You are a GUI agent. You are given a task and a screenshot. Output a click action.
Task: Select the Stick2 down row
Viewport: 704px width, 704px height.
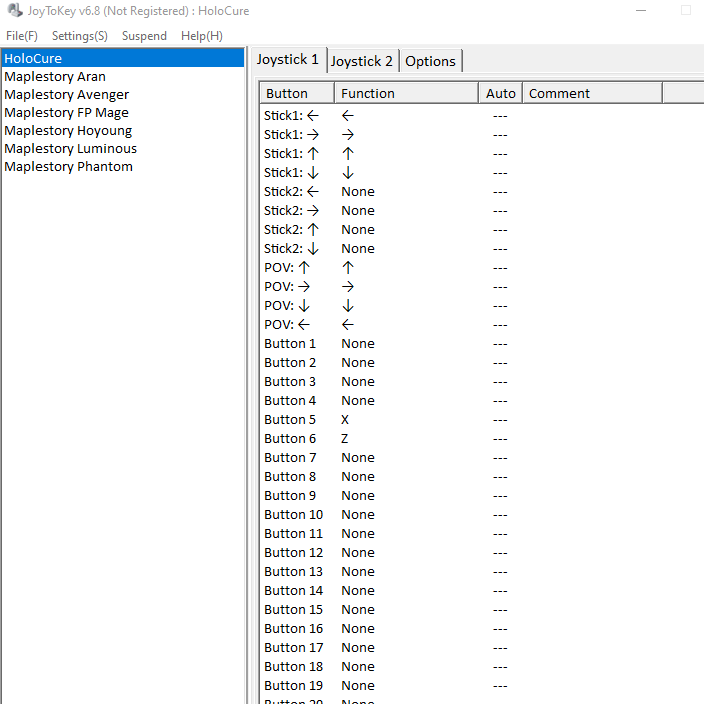[480, 248]
